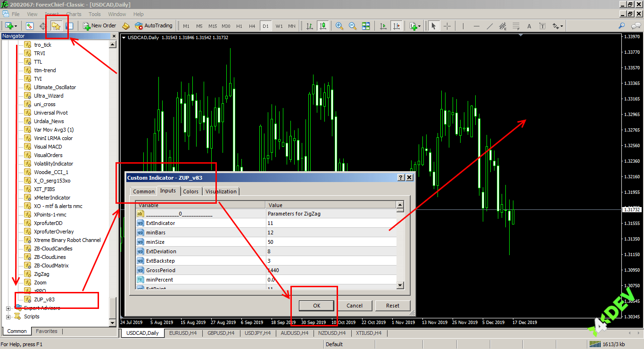The height and width of the screenshot is (349, 644).
Task: Open MetaEditor from toolbar icon
Action: pyautogui.click(x=126, y=26)
